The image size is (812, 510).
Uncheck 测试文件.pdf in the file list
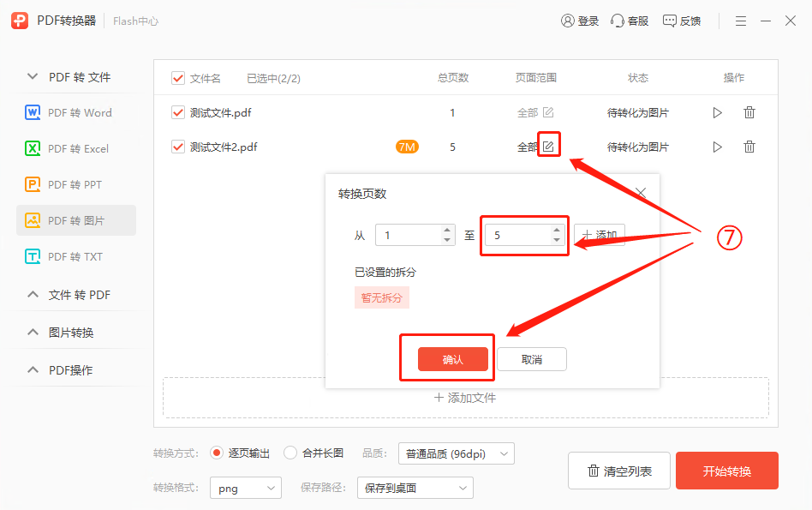tap(177, 111)
